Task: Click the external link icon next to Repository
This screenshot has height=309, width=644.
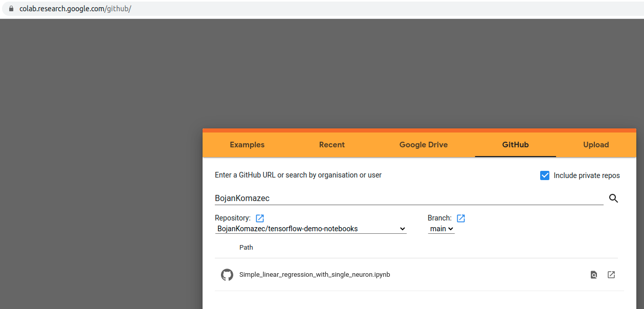Action: click(260, 218)
